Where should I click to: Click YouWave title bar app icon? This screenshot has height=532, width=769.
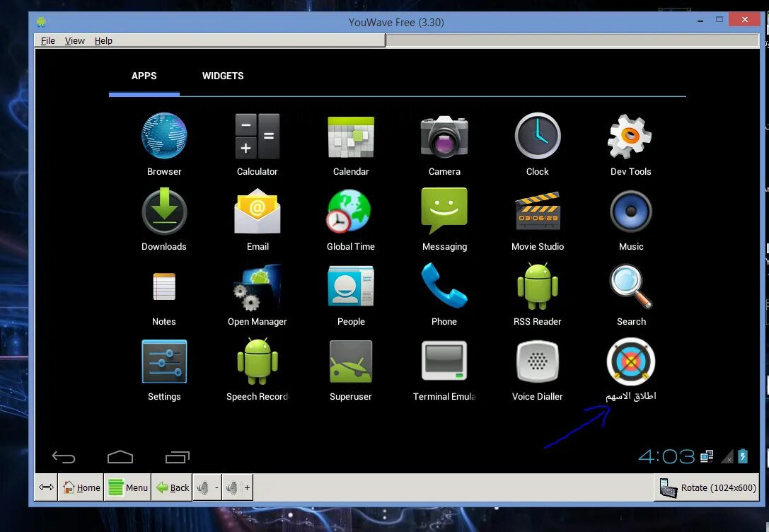coord(41,22)
